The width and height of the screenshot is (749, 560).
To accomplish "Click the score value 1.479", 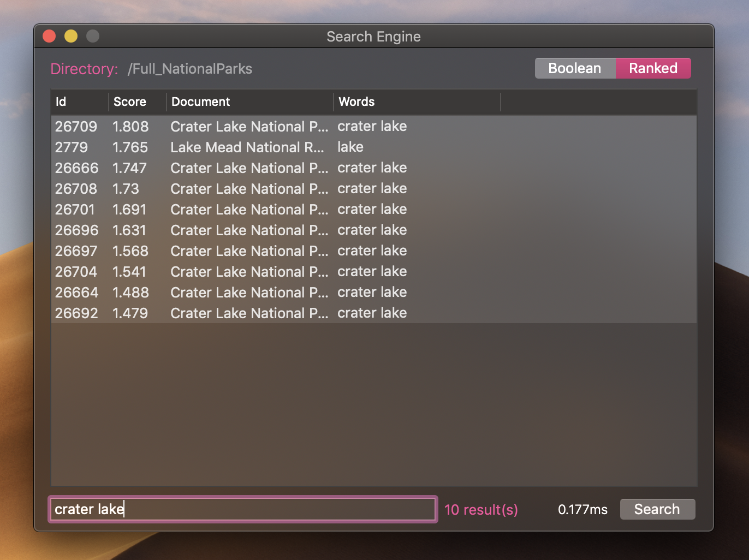I will pyautogui.click(x=130, y=313).
